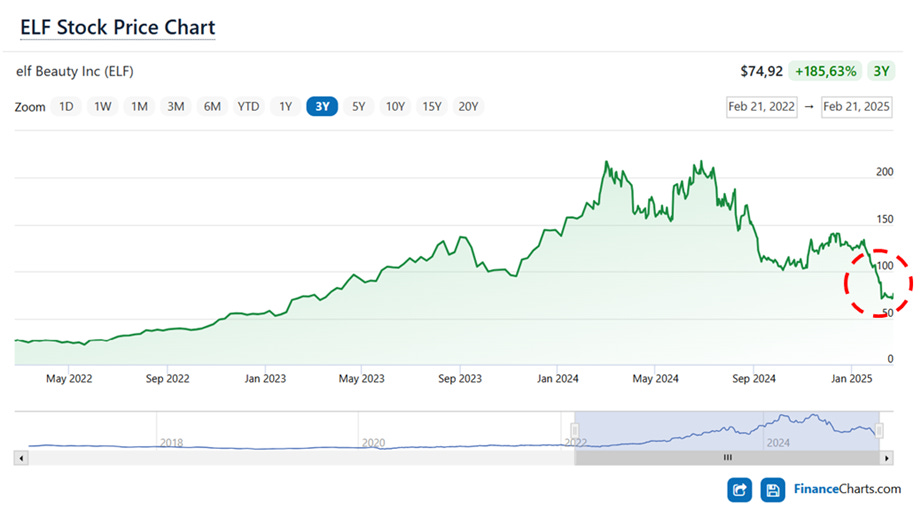Image resolution: width=921 pixels, height=517 pixels.
Task: Click the elf Beauty Inc (ELF) label
Action: tap(75, 72)
